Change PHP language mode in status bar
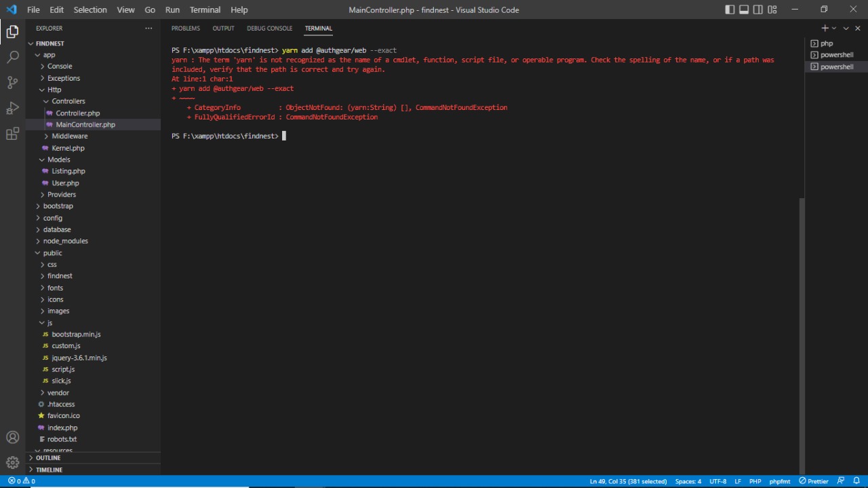The width and height of the screenshot is (868, 488). 755,481
